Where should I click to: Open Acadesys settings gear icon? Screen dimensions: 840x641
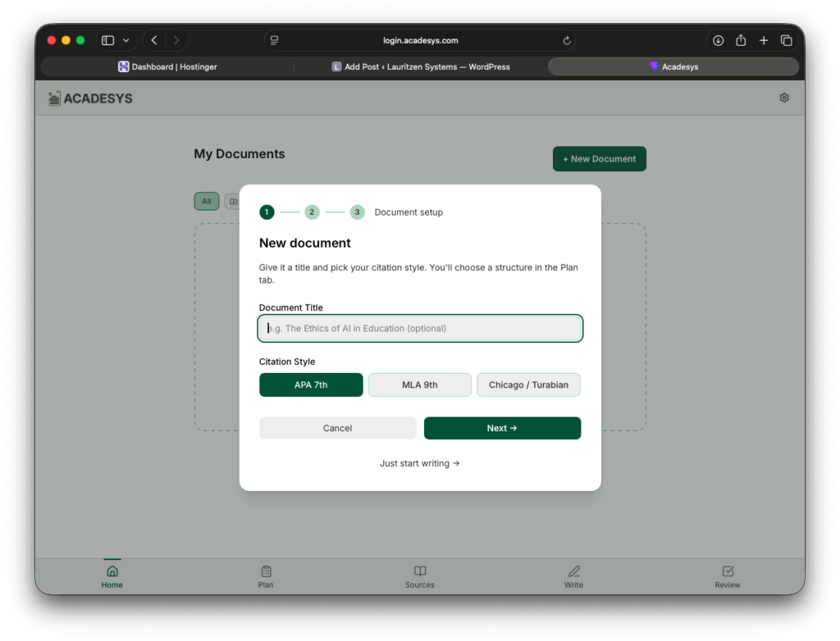point(783,98)
